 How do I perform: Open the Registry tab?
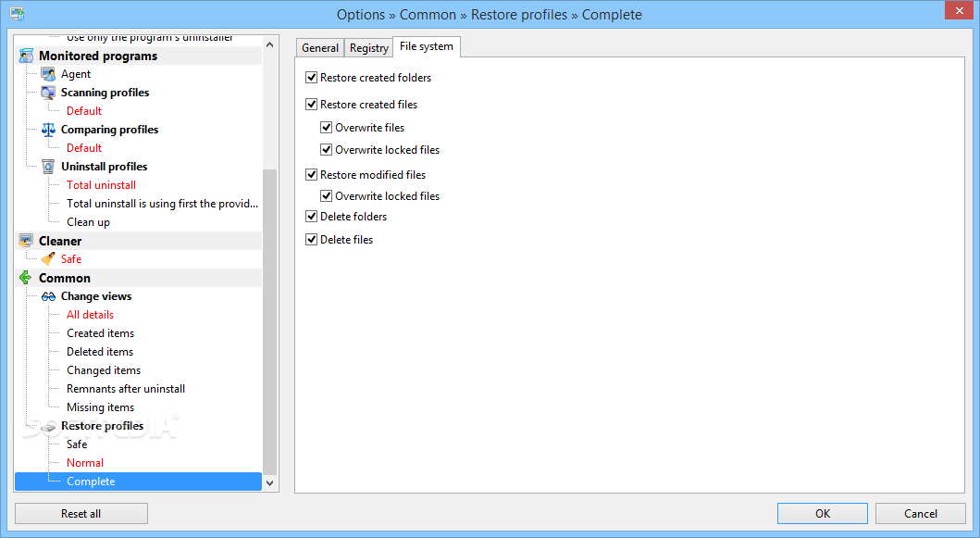(x=368, y=48)
